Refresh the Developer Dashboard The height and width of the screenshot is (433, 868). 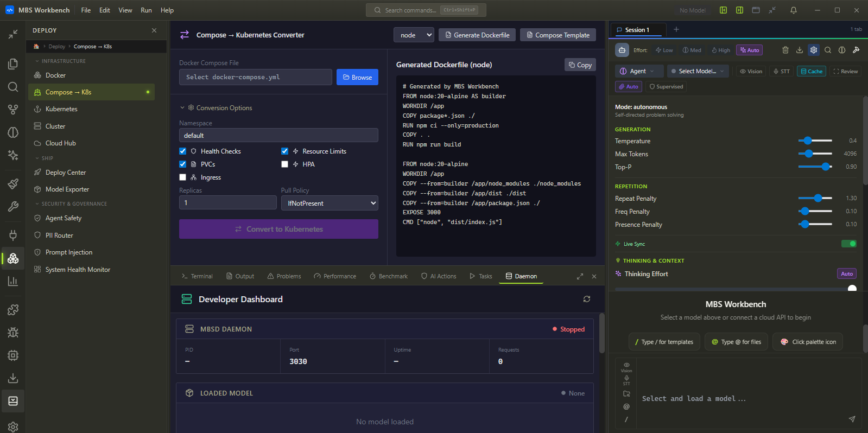coord(586,299)
